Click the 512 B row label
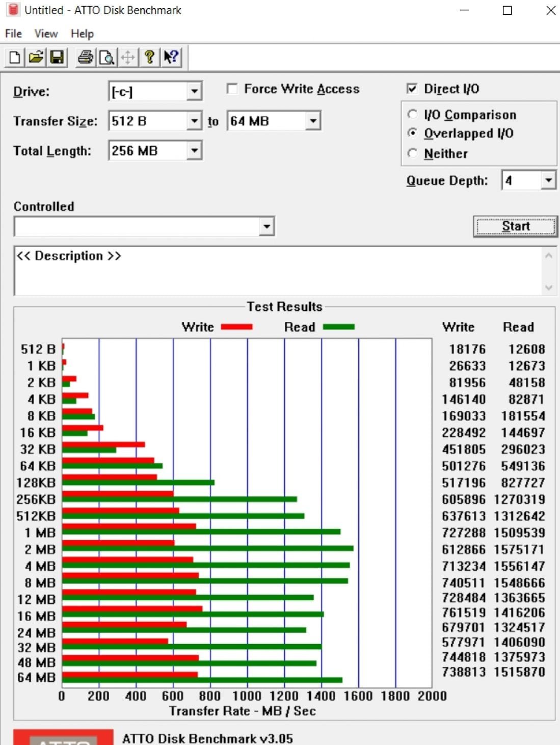560x745 pixels. 38,349
